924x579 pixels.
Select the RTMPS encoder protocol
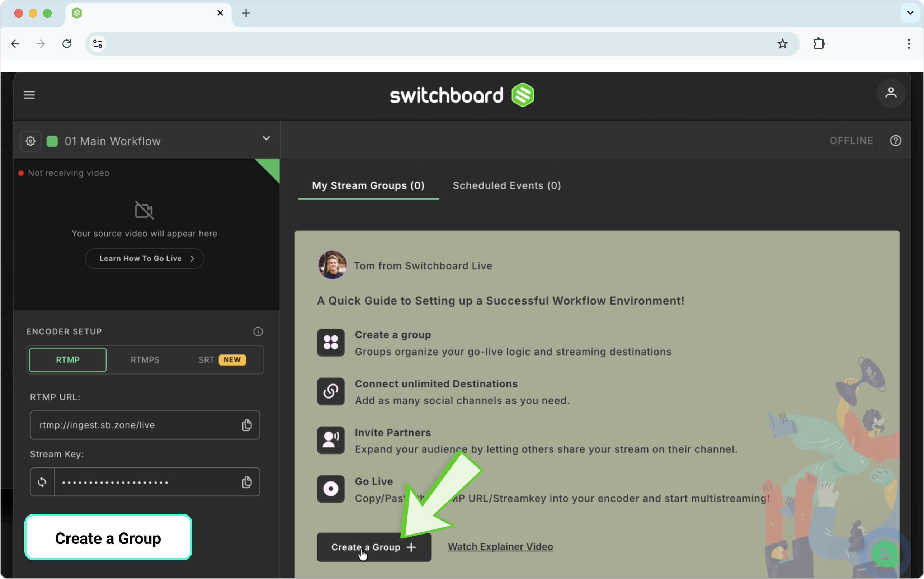click(x=145, y=360)
